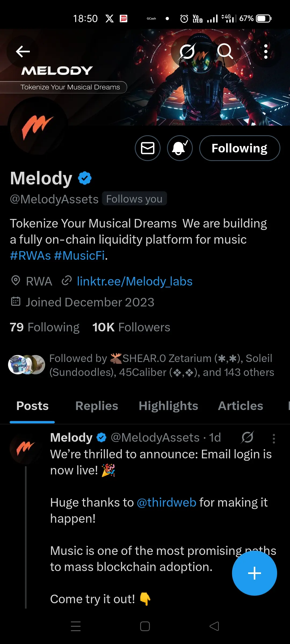Toggle the Following button
The height and width of the screenshot is (644, 290).
(240, 148)
